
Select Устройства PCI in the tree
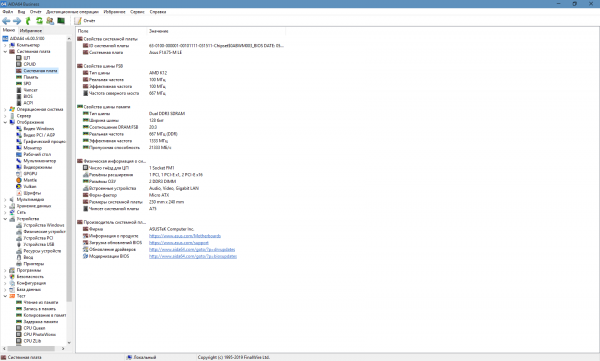[x=38, y=238]
